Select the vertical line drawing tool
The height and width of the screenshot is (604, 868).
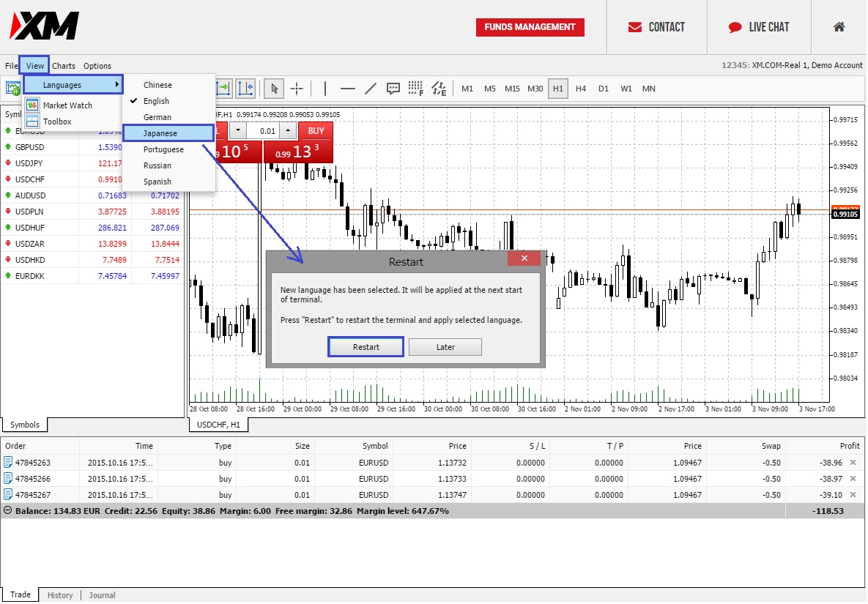tap(325, 89)
